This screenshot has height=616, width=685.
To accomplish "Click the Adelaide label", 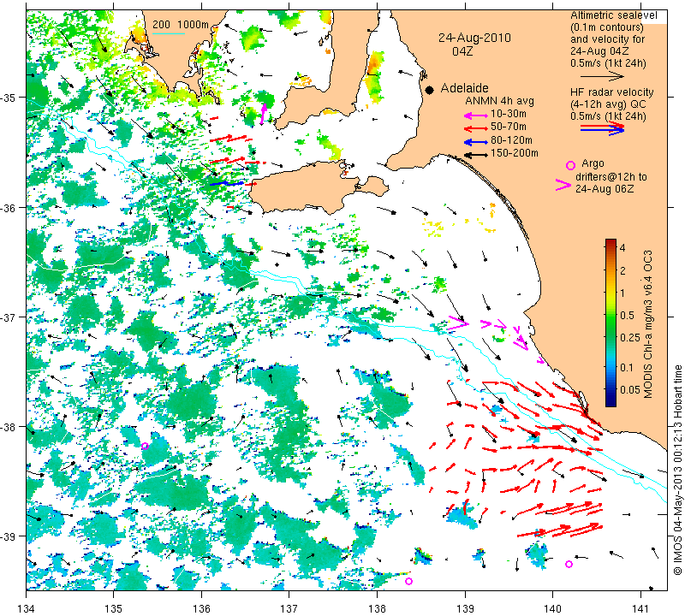I will point(464,88).
